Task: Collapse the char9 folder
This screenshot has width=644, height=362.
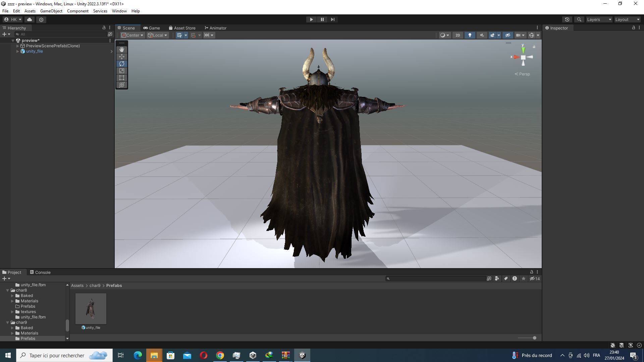Action: point(8,322)
